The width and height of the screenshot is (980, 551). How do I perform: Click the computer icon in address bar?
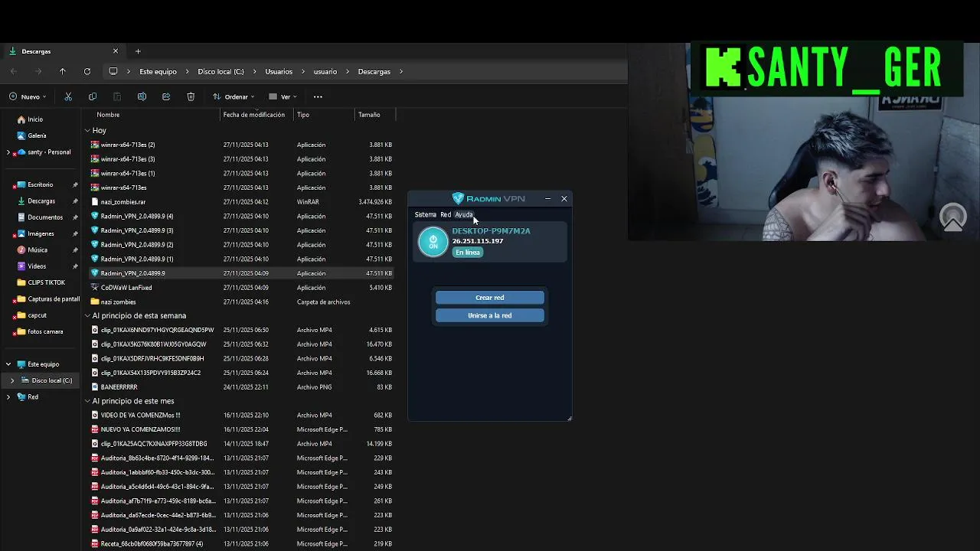pos(113,71)
